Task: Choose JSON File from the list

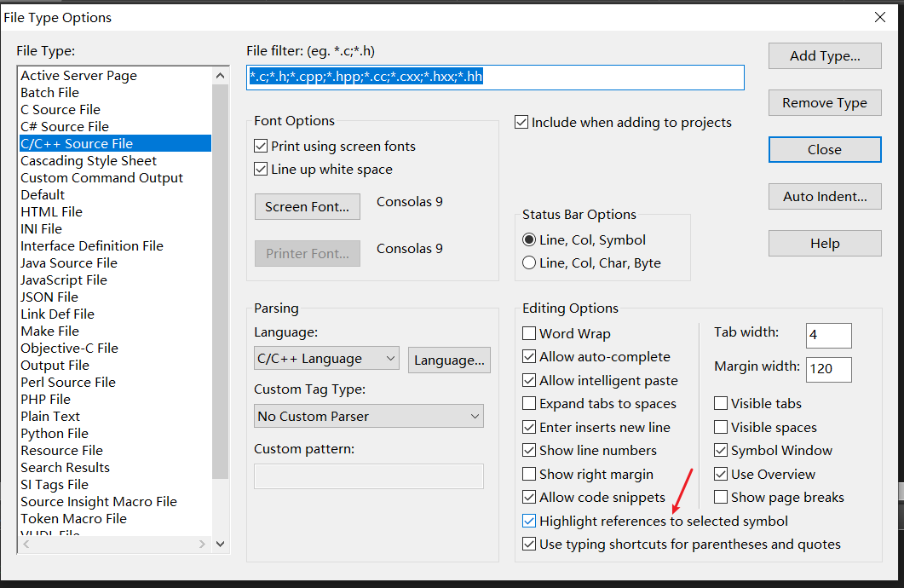Action: (x=49, y=297)
